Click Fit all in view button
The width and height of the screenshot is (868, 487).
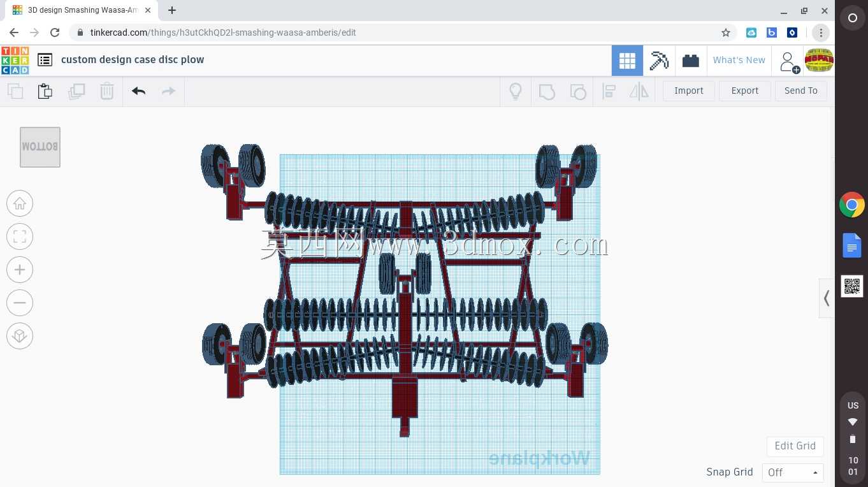(20, 236)
